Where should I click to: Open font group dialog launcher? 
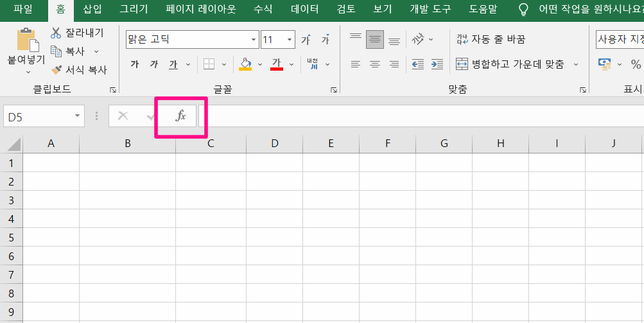[334, 90]
